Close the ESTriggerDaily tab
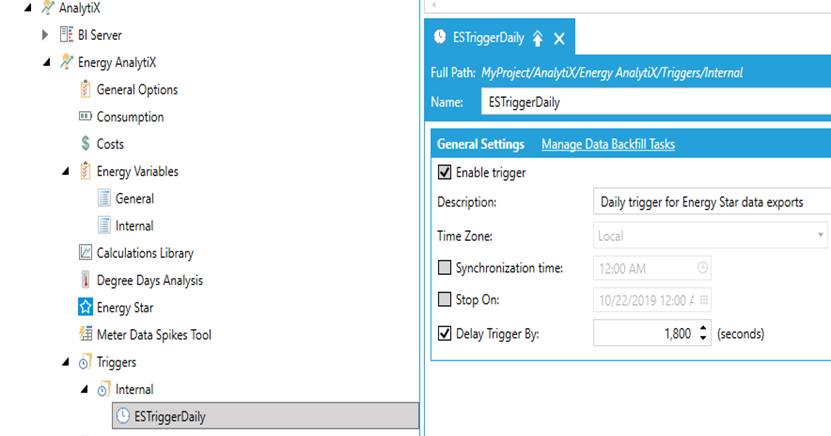The height and width of the screenshot is (436, 831). 559,39
